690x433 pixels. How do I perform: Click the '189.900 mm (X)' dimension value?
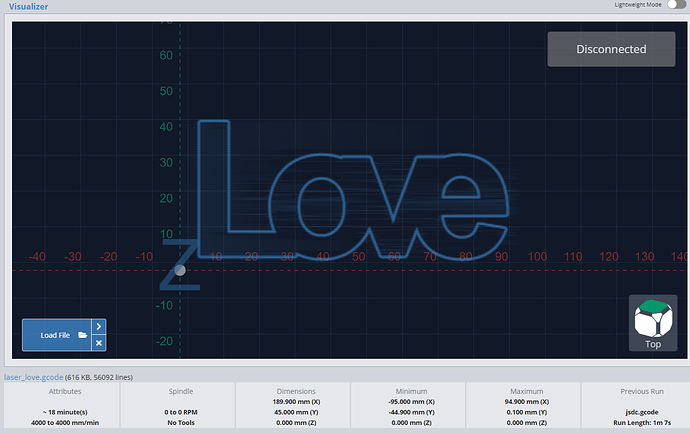[296, 402]
